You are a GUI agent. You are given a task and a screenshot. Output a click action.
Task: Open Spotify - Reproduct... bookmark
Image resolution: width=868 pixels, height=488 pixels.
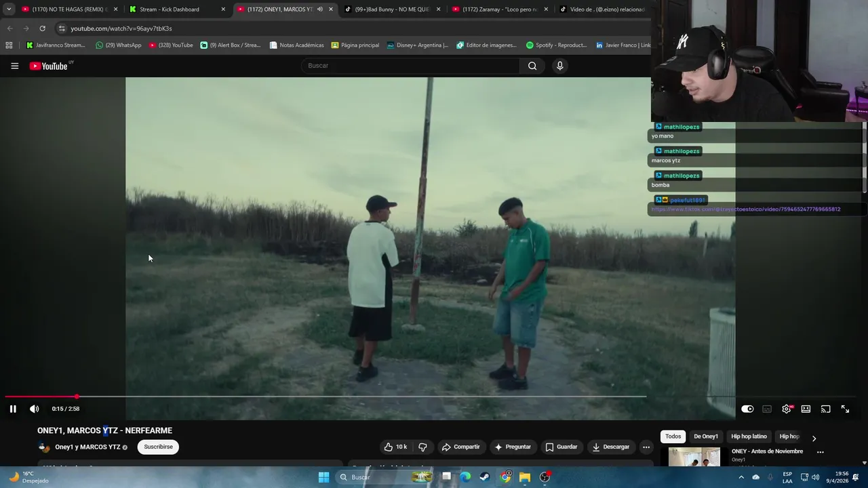click(556, 45)
